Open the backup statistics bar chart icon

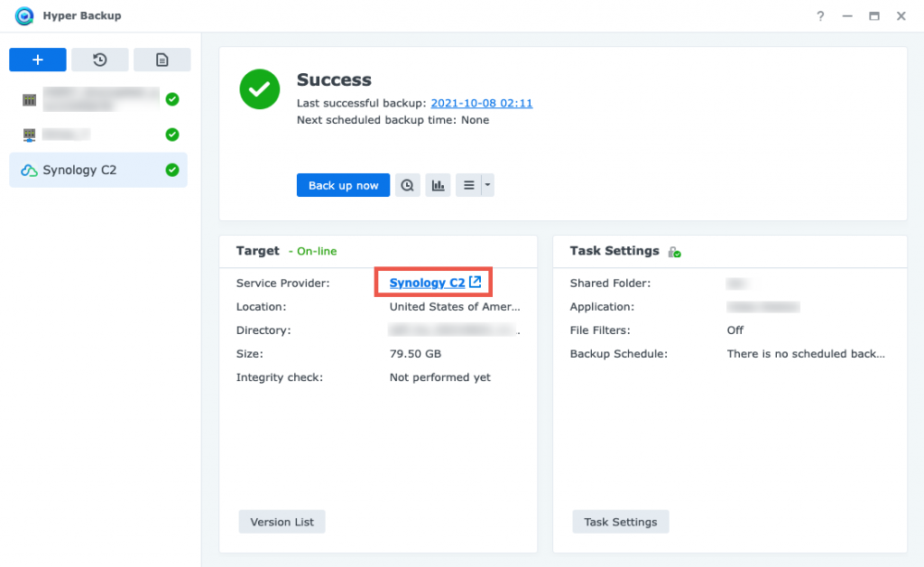click(438, 185)
